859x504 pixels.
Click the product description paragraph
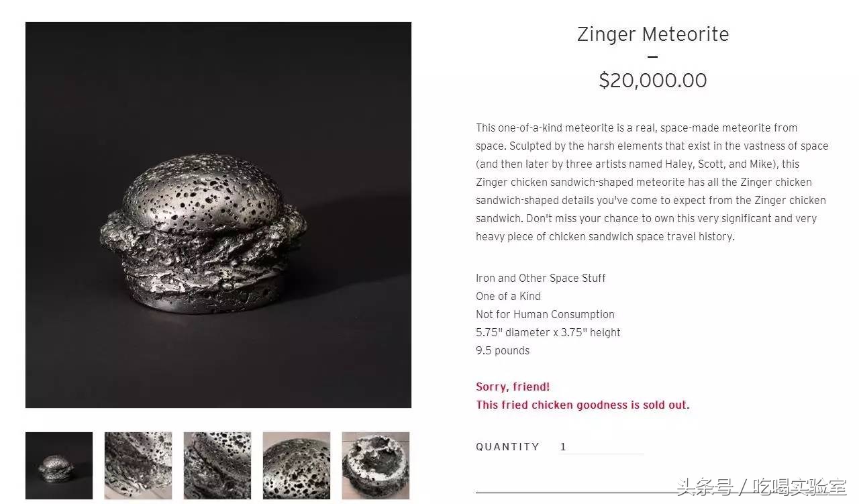pos(652,182)
